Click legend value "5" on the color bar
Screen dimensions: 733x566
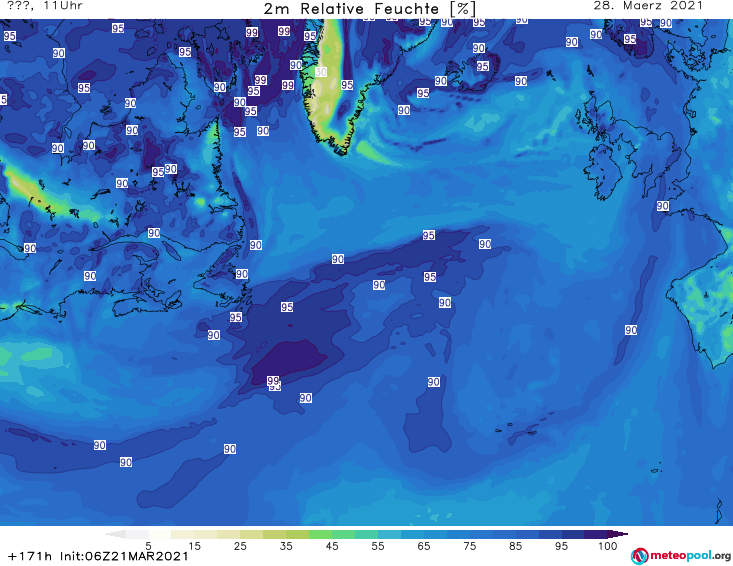click(x=148, y=546)
